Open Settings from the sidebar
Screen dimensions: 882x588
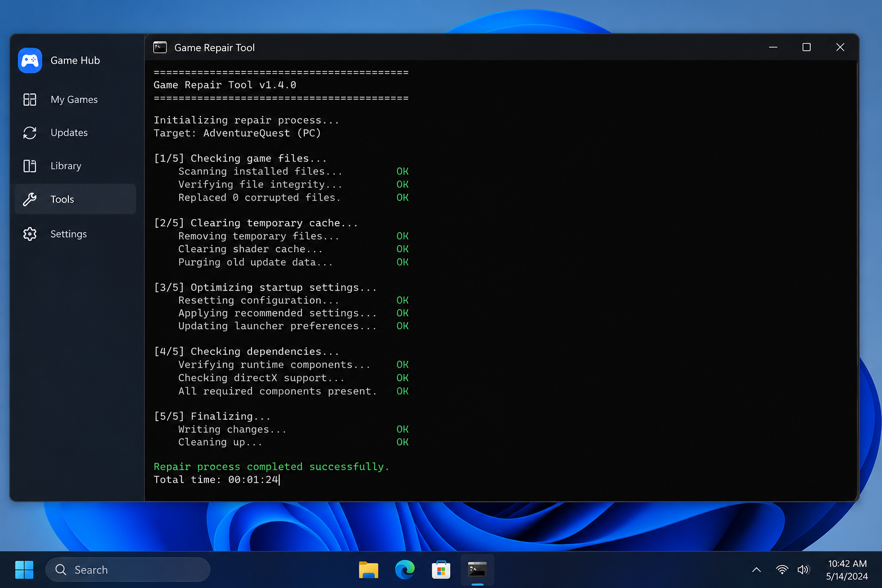(75, 234)
